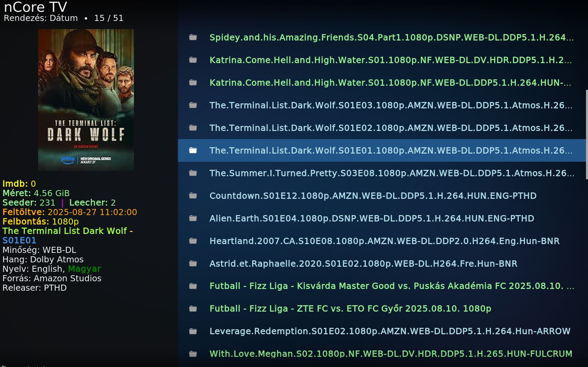This screenshot has height=367, width=588.
Task: Click the green Magyar language label
Action: click(x=84, y=269)
